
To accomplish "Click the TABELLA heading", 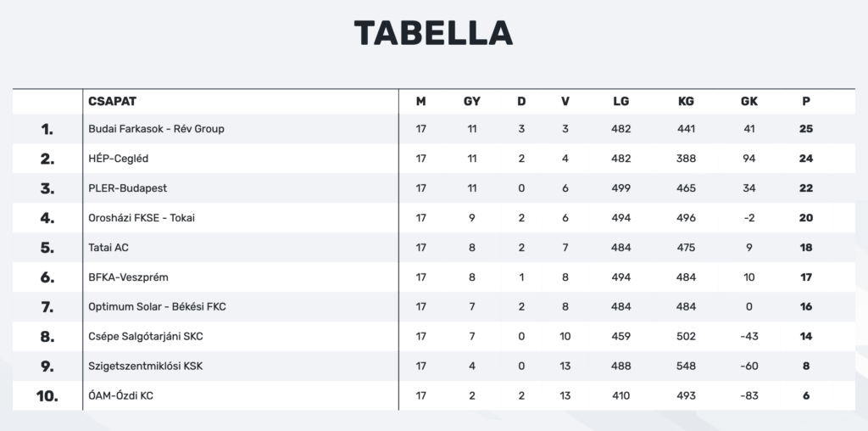I will pos(433,33).
